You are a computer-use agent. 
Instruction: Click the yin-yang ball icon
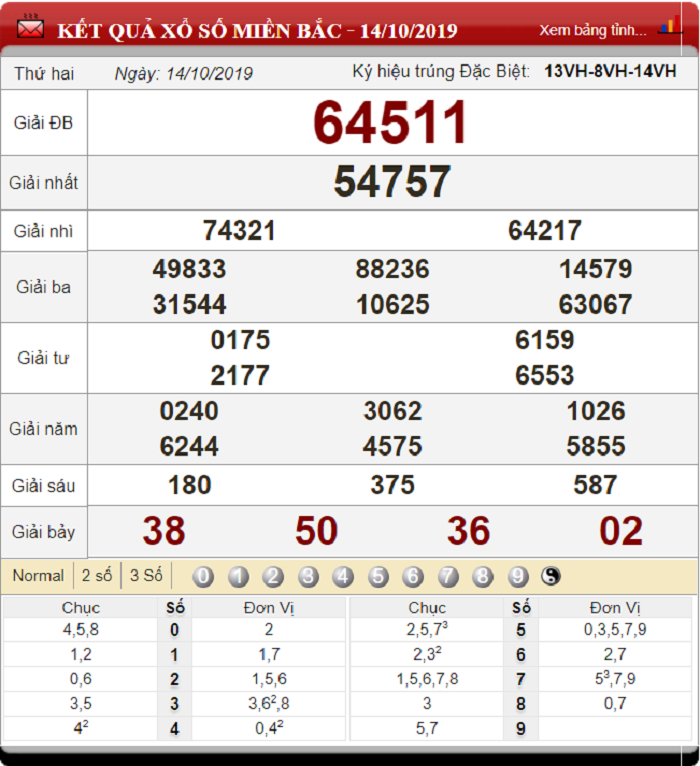(x=551, y=576)
